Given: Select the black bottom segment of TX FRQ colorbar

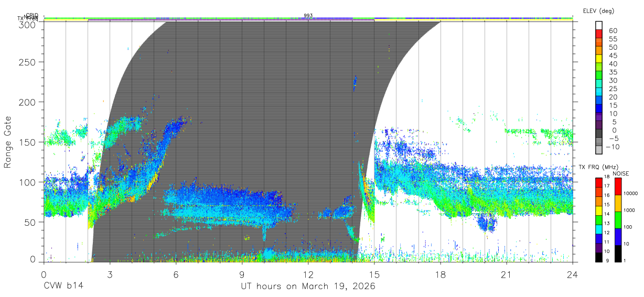Looking at the screenshot, I should (x=598, y=257).
